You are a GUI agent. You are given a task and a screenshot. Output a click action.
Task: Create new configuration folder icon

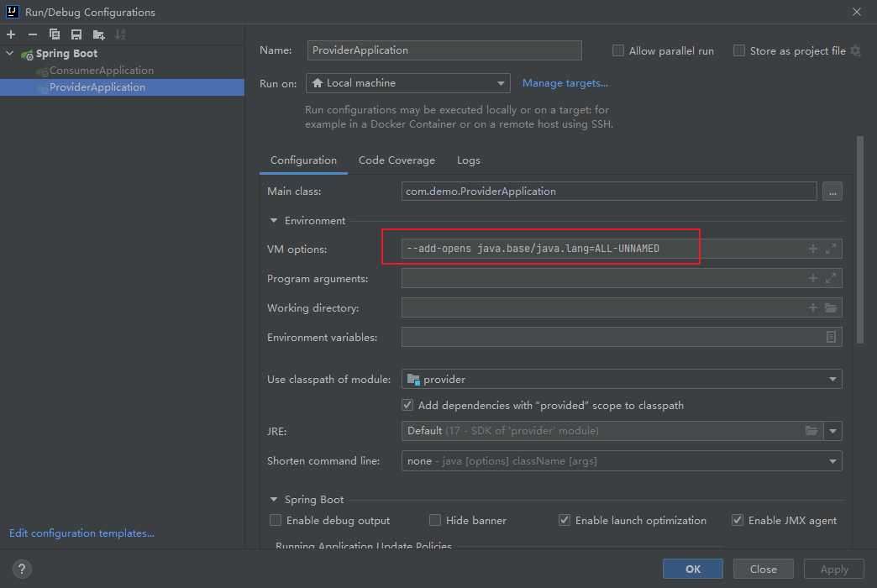[x=98, y=34]
